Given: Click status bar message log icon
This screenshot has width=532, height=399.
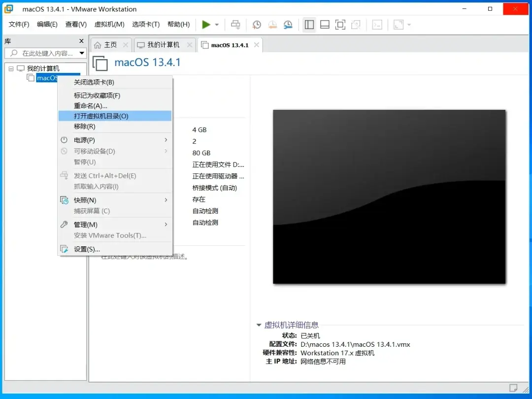Looking at the screenshot, I should [x=513, y=388].
